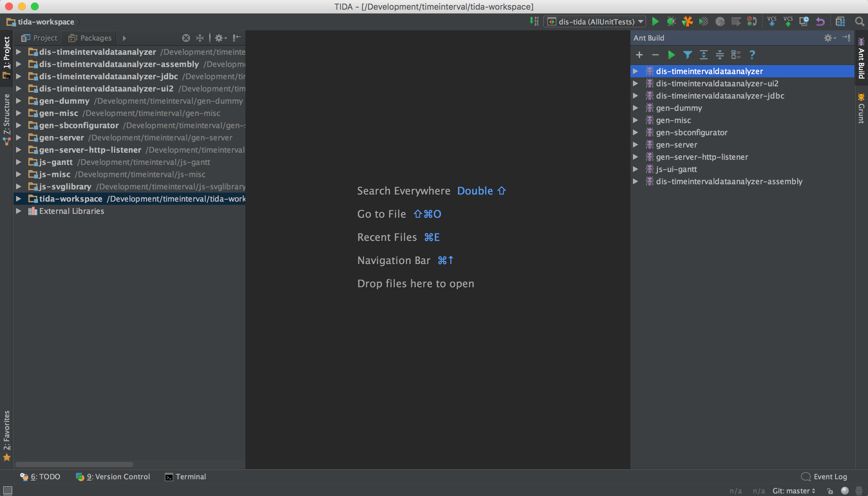The height and width of the screenshot is (496, 868).
Task: Toggle the 2: Favorites tool window
Action: coord(6,436)
